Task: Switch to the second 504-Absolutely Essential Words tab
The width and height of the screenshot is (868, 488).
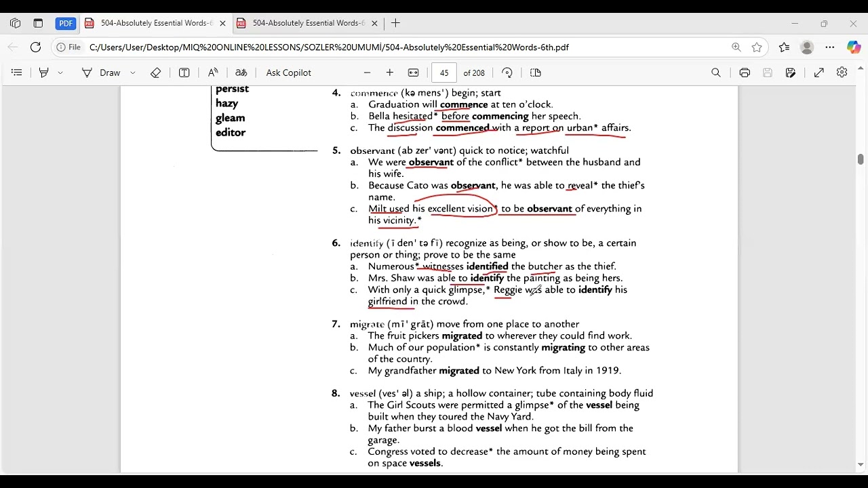Action: [x=307, y=23]
